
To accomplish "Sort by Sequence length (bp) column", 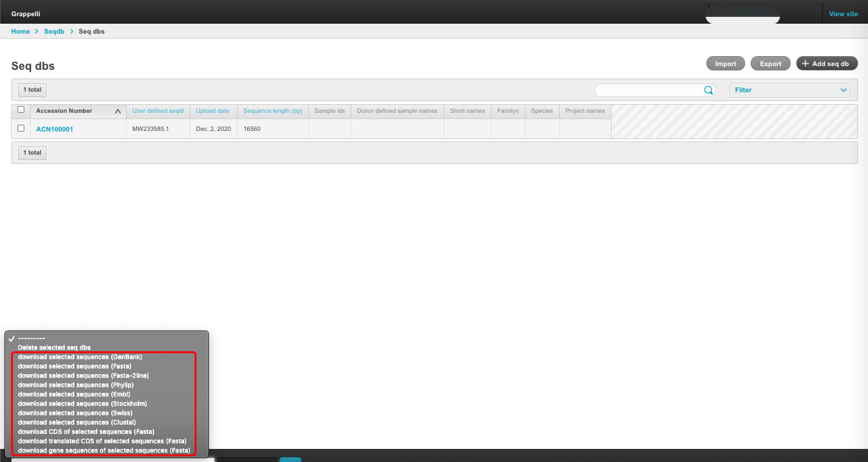I will tap(273, 111).
